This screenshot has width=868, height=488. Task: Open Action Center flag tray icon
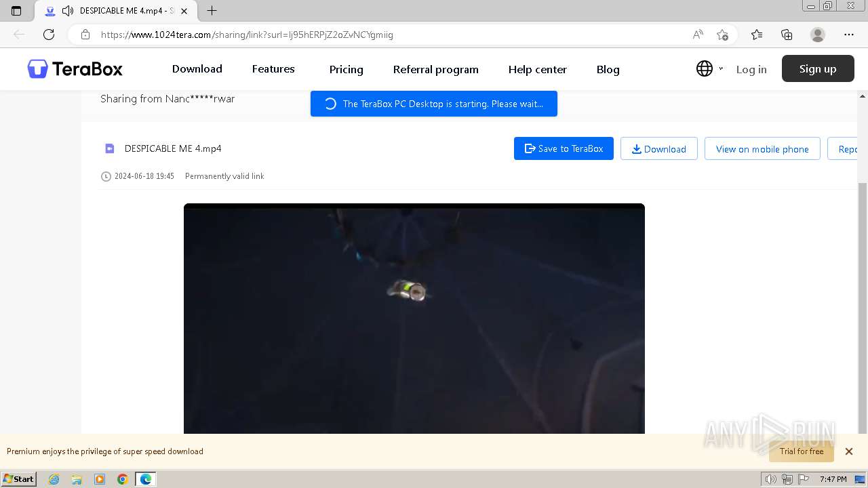point(804,479)
